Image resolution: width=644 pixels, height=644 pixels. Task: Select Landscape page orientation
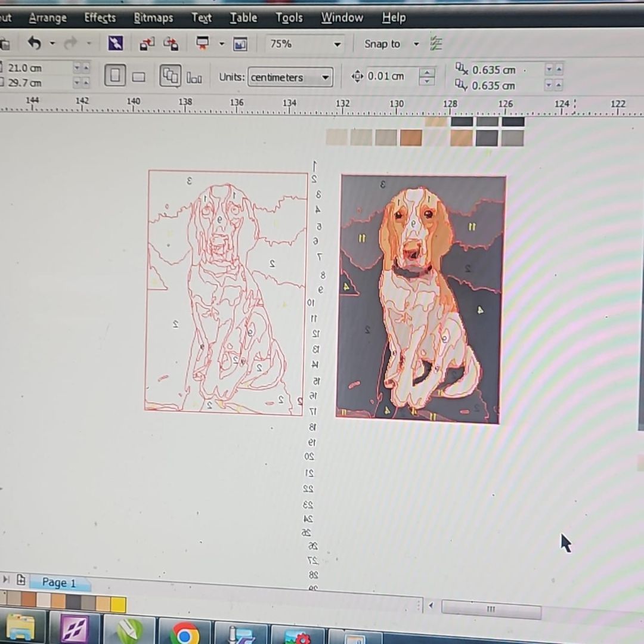pyautogui.click(x=138, y=77)
